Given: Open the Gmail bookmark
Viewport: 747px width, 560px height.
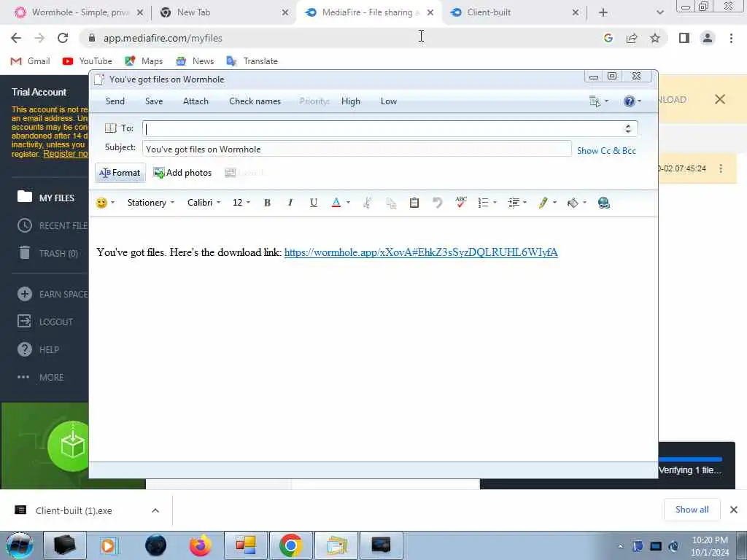Looking at the screenshot, I should coord(31,61).
